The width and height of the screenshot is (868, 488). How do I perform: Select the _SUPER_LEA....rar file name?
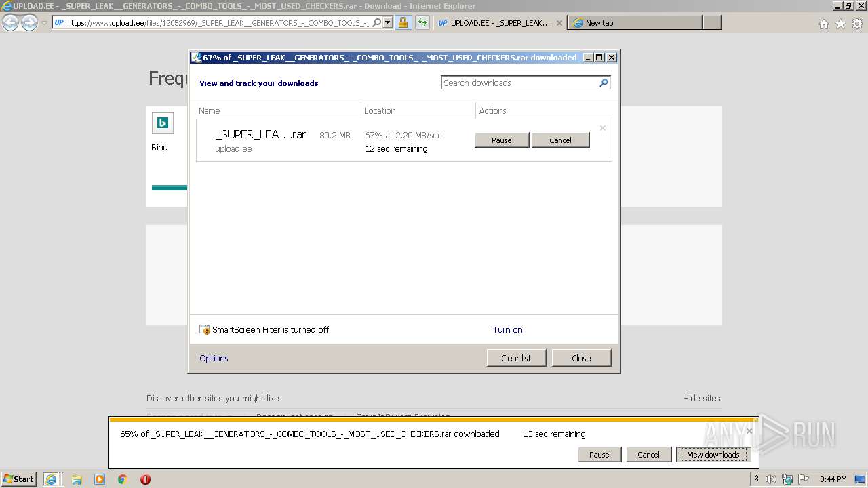click(260, 135)
